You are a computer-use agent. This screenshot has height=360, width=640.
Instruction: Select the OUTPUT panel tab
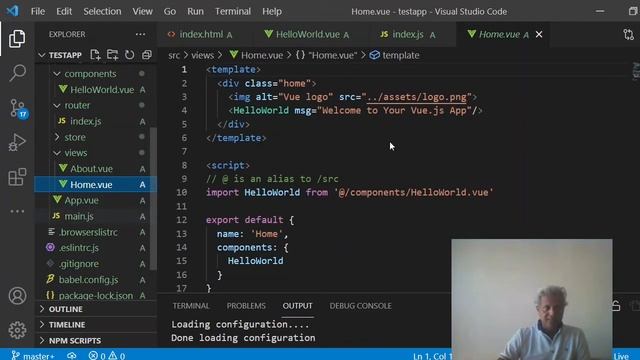[298, 306]
